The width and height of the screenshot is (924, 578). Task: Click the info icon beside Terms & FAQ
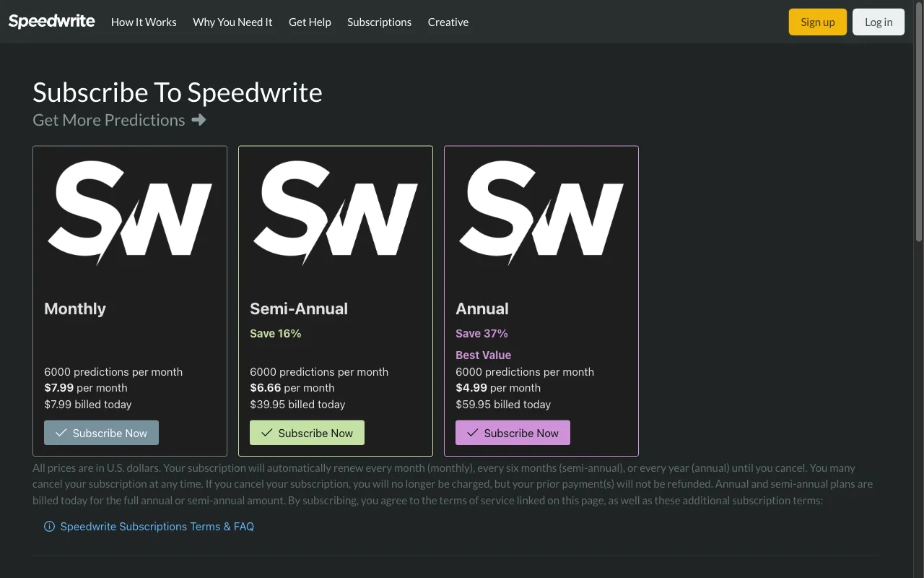pos(49,526)
